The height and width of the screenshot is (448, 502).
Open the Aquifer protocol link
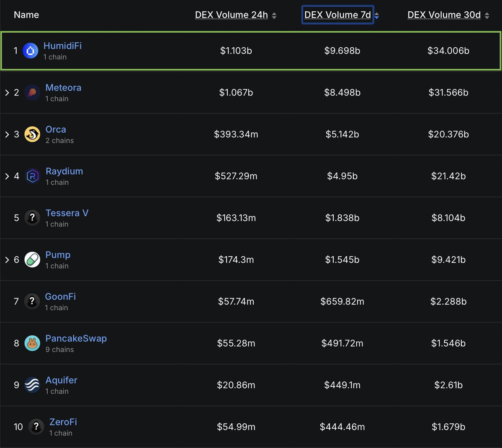click(62, 380)
